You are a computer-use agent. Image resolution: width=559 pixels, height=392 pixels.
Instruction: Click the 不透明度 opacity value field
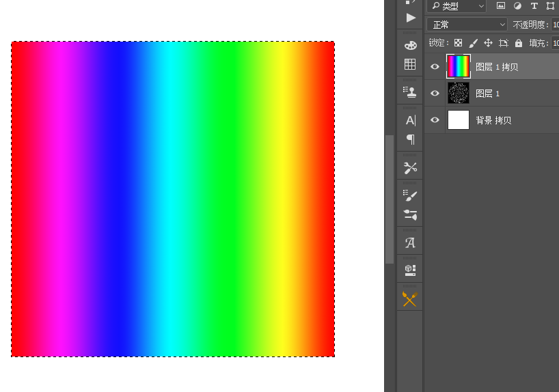(x=555, y=25)
